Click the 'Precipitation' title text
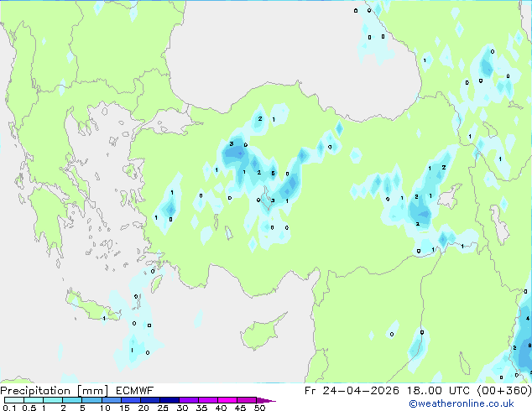The image size is (532, 411). click(x=35, y=391)
